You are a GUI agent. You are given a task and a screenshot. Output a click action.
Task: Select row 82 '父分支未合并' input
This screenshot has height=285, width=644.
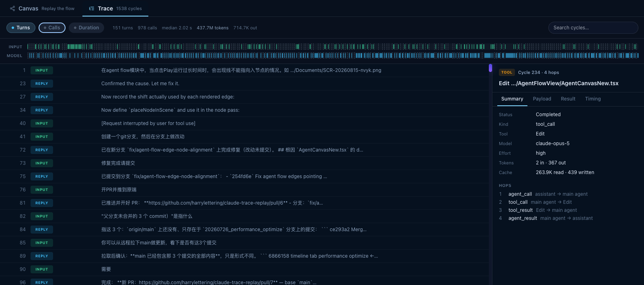coord(244,216)
